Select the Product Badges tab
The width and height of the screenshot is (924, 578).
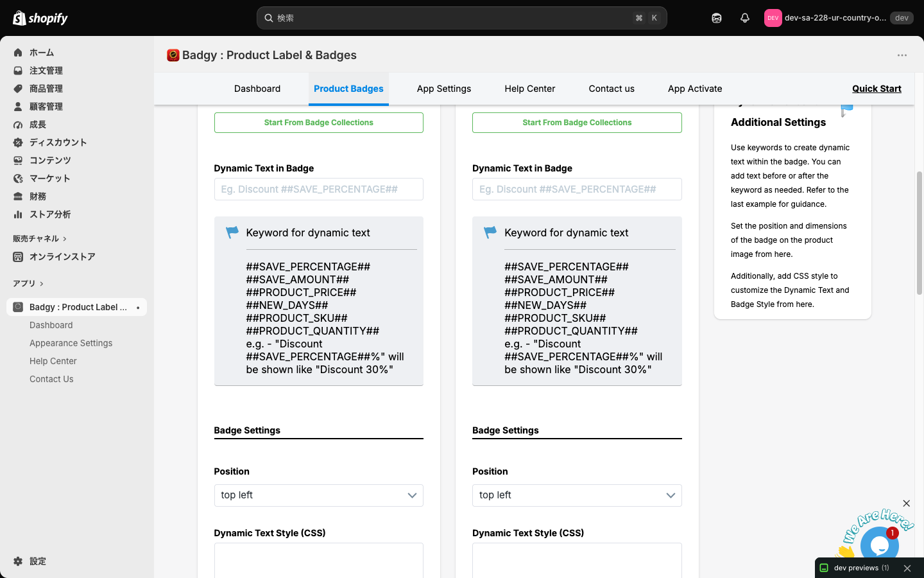pos(348,89)
